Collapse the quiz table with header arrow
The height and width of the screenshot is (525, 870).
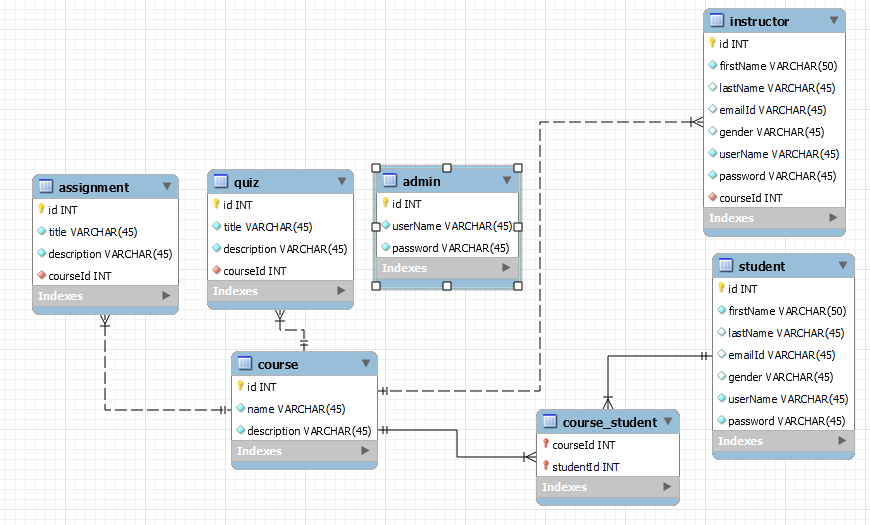point(342,181)
